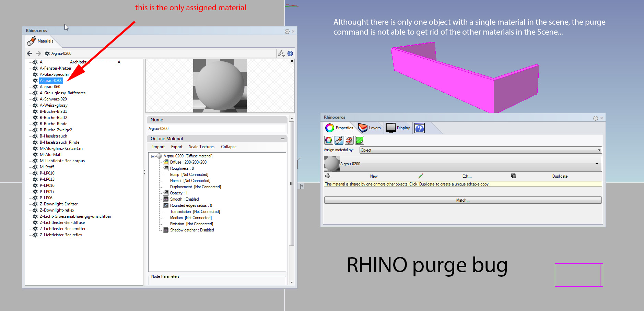The width and height of the screenshot is (644, 311).
Task: Click Import in Octane Material
Action: pyautogui.click(x=159, y=147)
